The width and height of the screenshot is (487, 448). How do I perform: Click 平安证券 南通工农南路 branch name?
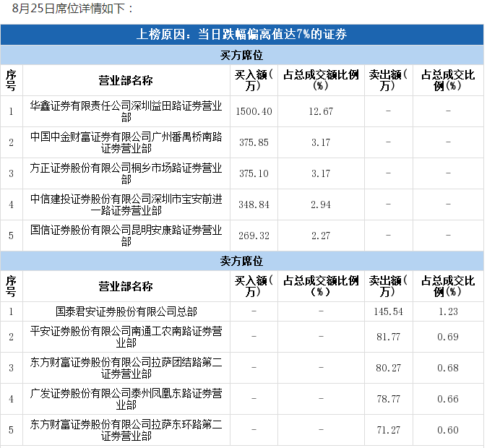pyautogui.click(x=126, y=337)
